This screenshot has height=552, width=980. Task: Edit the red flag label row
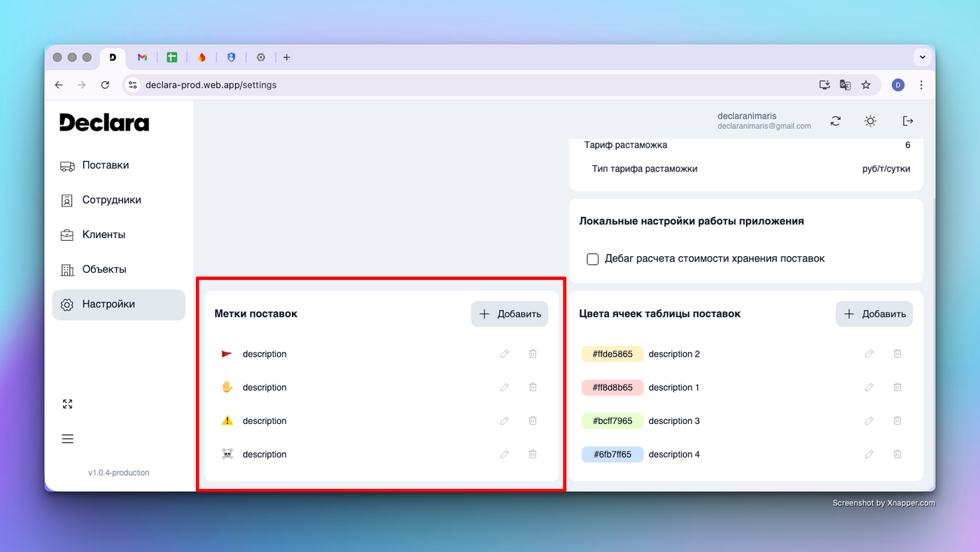tap(505, 354)
